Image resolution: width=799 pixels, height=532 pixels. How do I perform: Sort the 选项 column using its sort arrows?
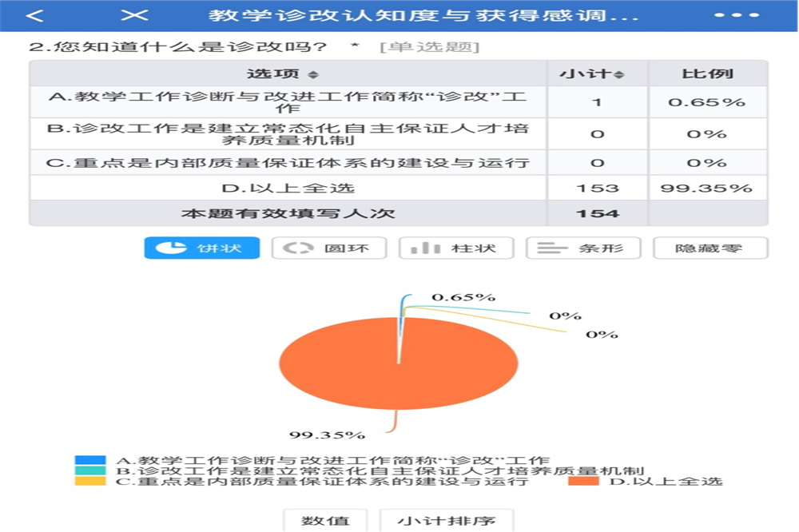[313, 74]
